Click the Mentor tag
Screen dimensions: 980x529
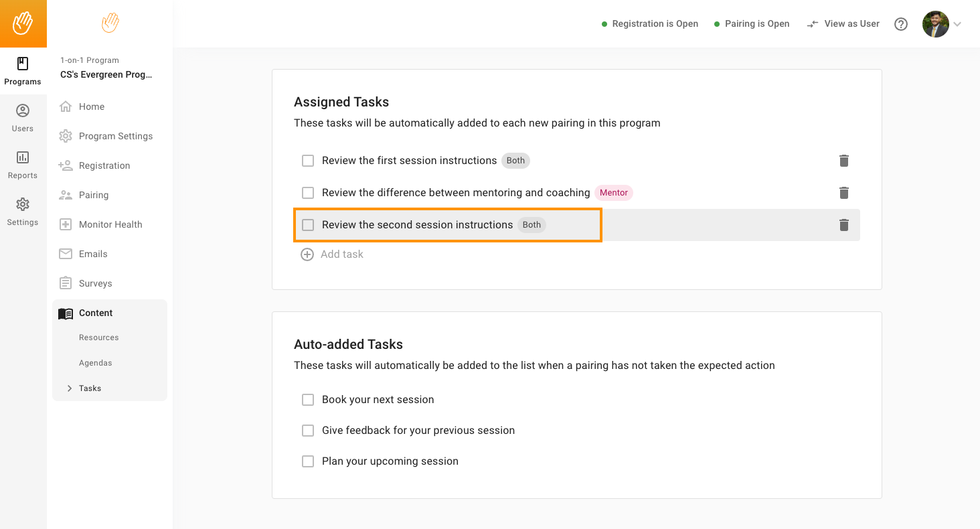pos(614,193)
